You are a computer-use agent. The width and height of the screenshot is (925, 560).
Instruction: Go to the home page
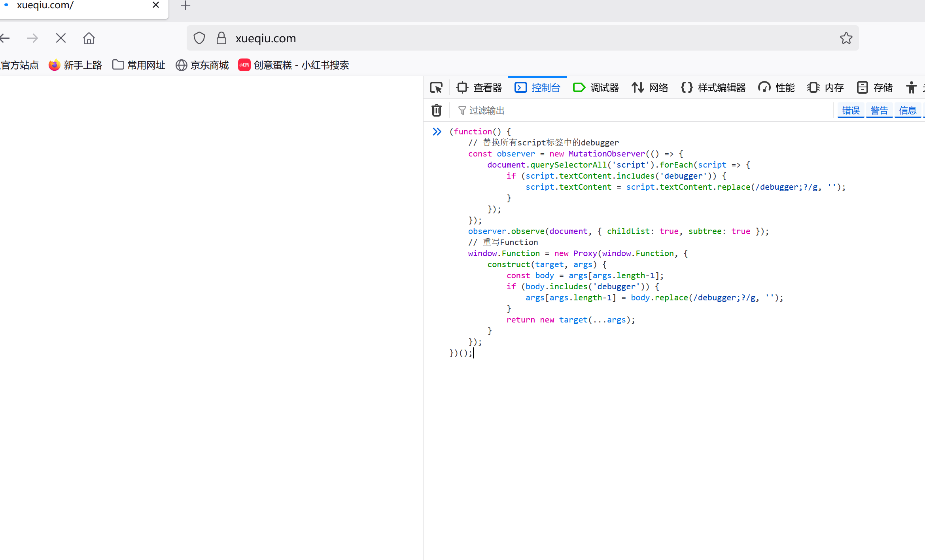point(89,38)
